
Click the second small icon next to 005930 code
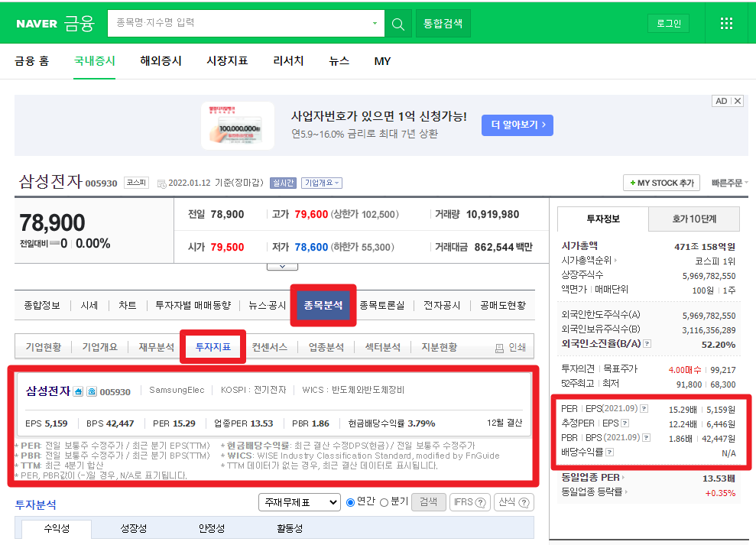point(92,391)
